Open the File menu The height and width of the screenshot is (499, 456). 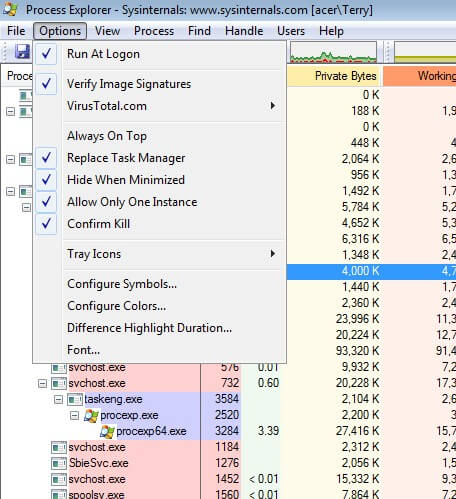coord(16,31)
